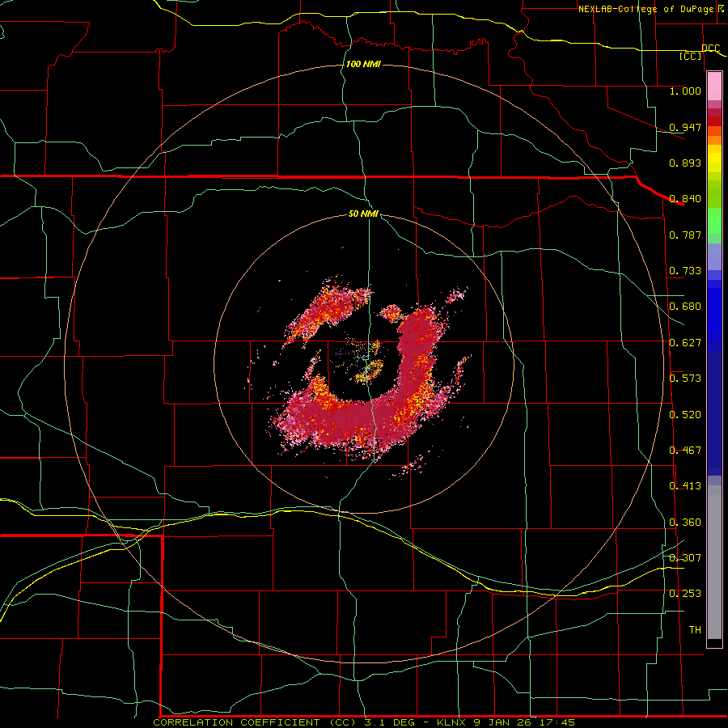Select the 0.893 scale value

(x=685, y=163)
